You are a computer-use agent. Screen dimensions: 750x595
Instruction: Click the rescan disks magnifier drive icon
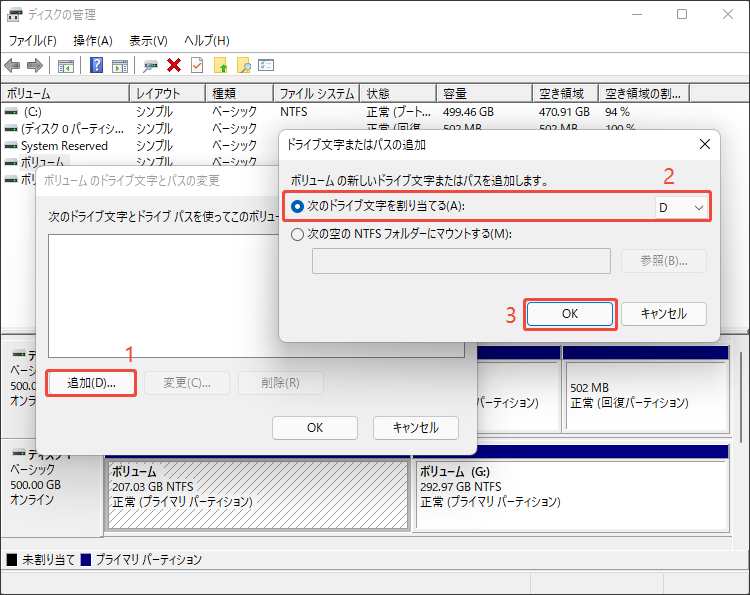pyautogui.click(x=150, y=66)
